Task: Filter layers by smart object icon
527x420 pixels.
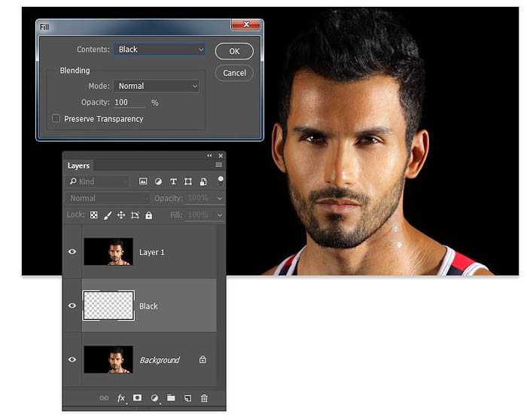Action: click(203, 182)
